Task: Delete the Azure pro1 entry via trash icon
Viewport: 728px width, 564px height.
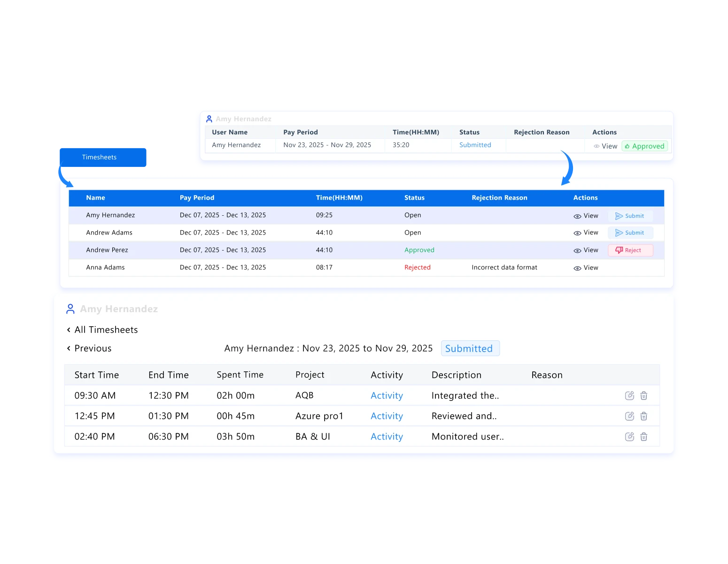Action: pos(644,416)
